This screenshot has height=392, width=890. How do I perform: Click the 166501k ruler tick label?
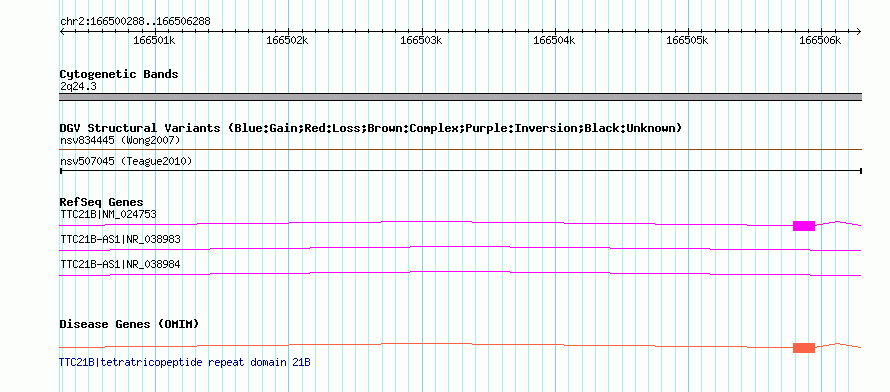(154, 41)
